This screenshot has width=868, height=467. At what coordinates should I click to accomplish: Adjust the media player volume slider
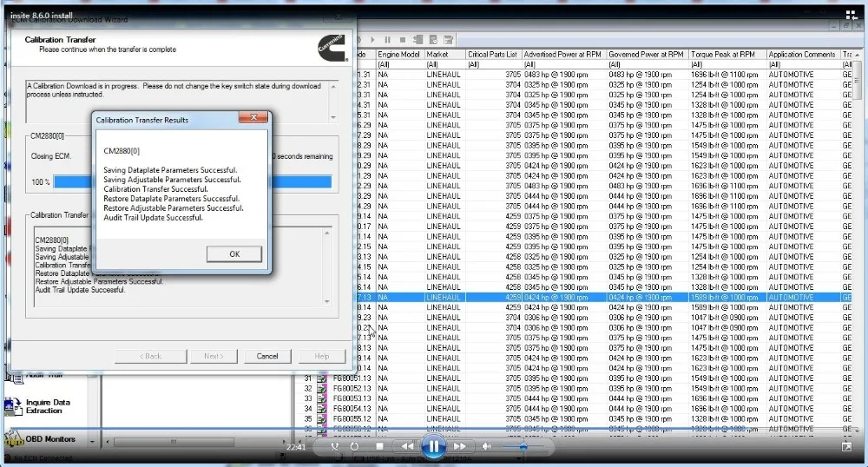pos(523,446)
